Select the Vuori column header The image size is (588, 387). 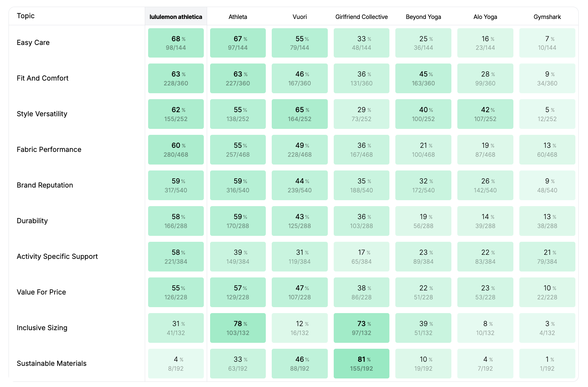click(300, 17)
